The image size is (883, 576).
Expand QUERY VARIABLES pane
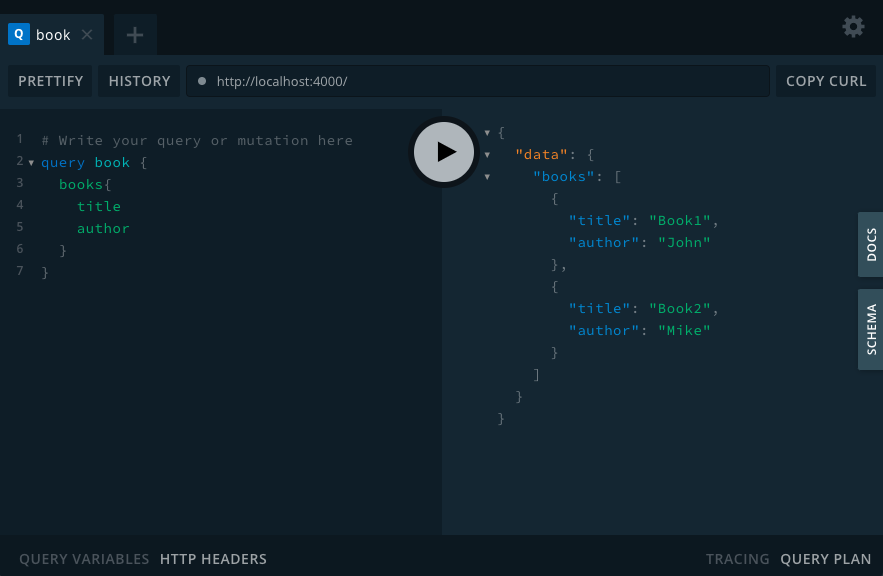[84, 559]
